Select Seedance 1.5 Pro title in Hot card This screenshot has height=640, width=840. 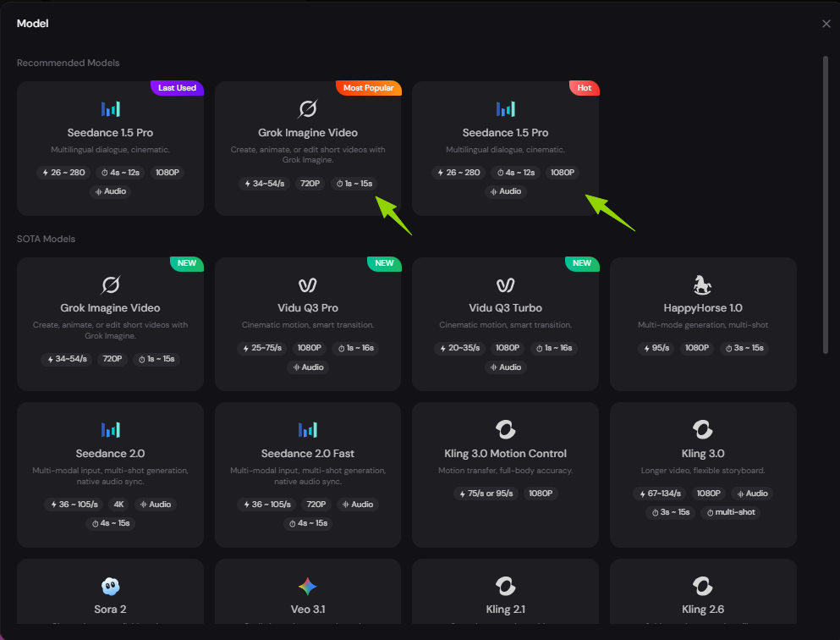[505, 132]
